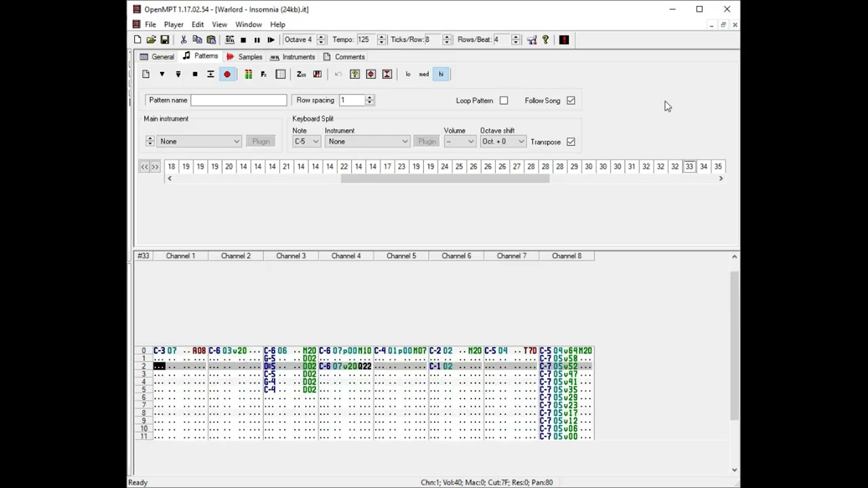Click into the Pattern name field

pos(239,100)
